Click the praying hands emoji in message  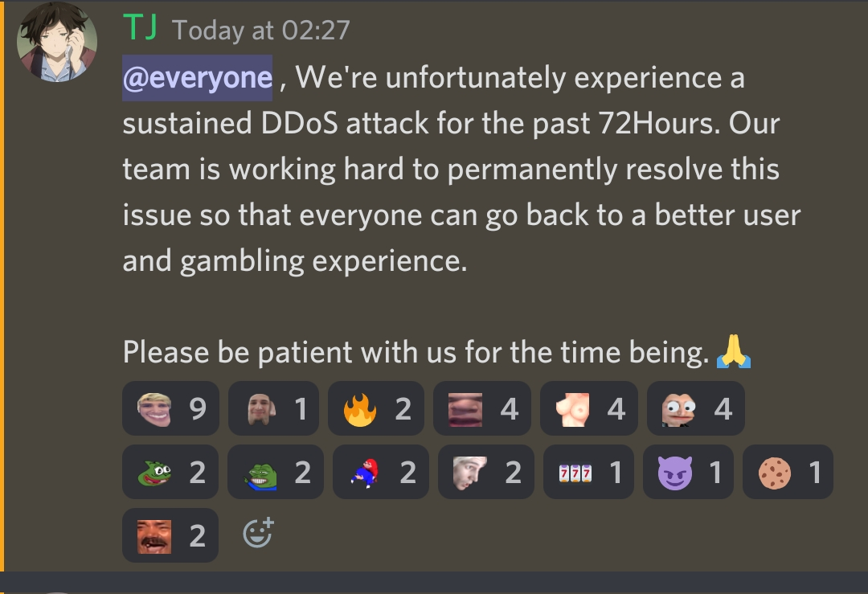tap(734, 351)
